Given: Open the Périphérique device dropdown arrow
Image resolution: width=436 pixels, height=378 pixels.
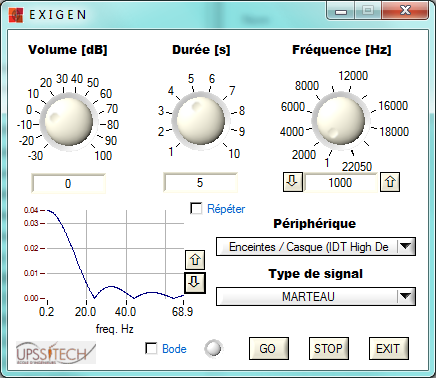Looking at the screenshot, I should [x=406, y=247].
